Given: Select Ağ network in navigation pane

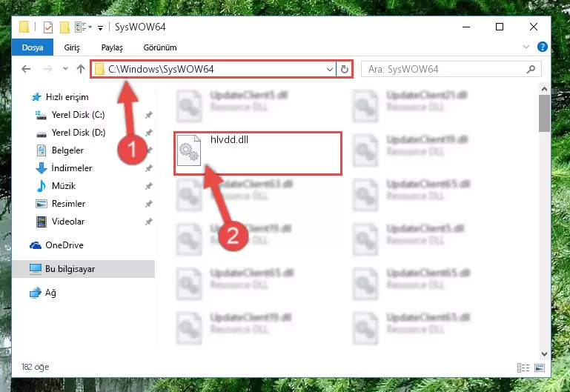Looking at the screenshot, I should (x=43, y=293).
